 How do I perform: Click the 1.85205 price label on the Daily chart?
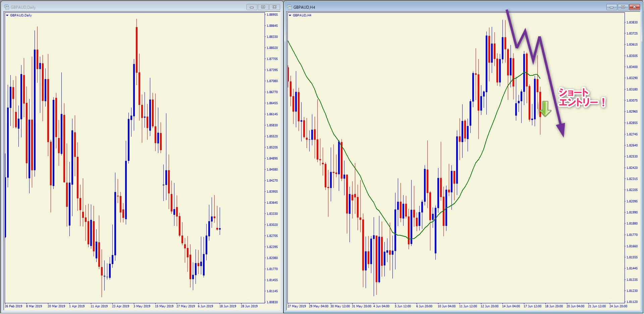272,147
